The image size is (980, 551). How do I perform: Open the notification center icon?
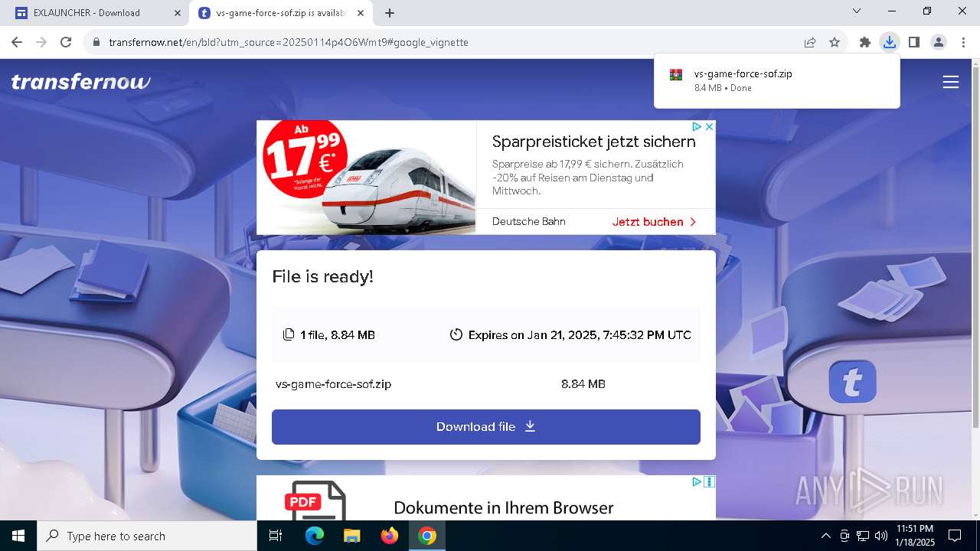pos(955,536)
